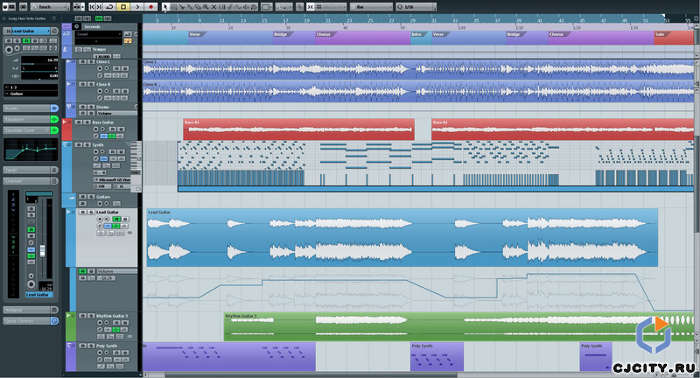Select the Lead Guitar audio clip
Image resolution: width=700 pixels, height=378 pixels.
click(x=402, y=237)
